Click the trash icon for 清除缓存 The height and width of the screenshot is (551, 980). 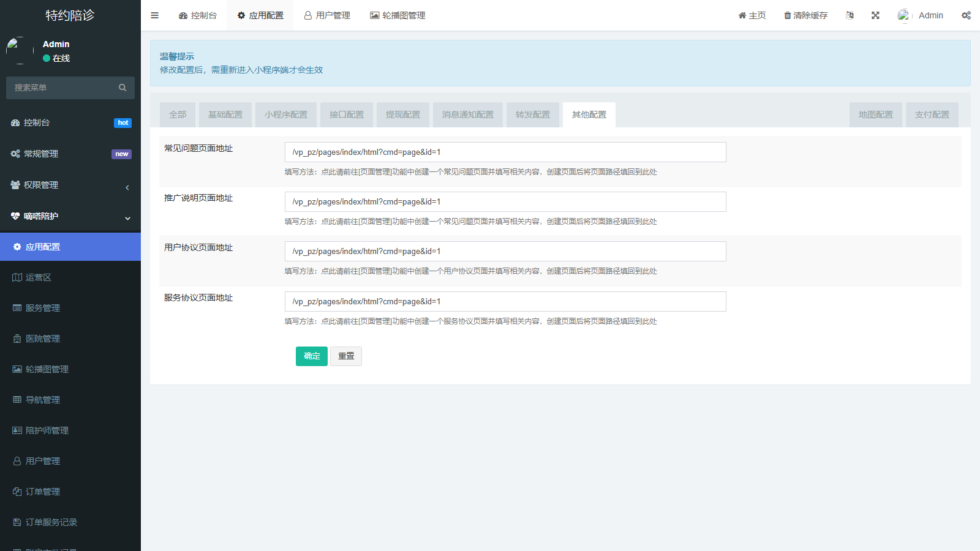pyautogui.click(x=788, y=15)
